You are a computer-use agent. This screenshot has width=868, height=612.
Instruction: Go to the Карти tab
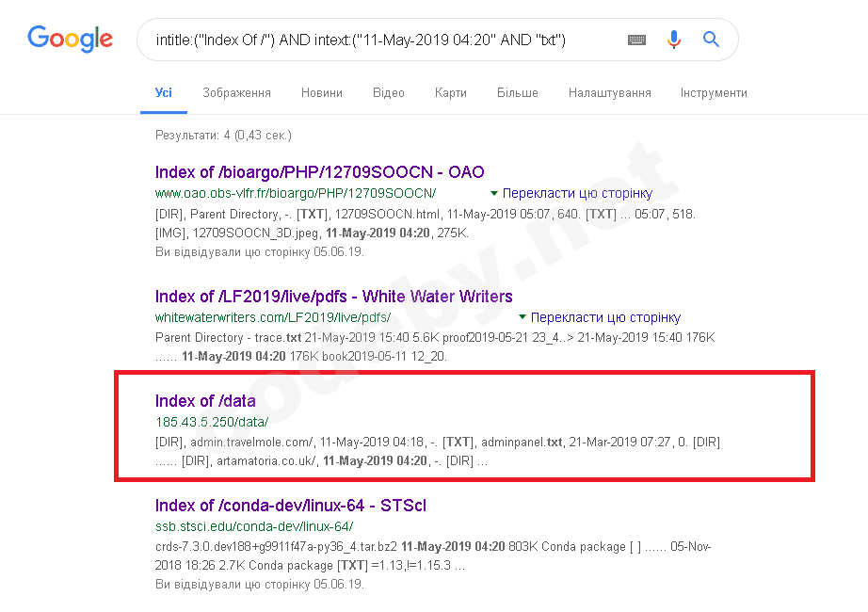(451, 93)
